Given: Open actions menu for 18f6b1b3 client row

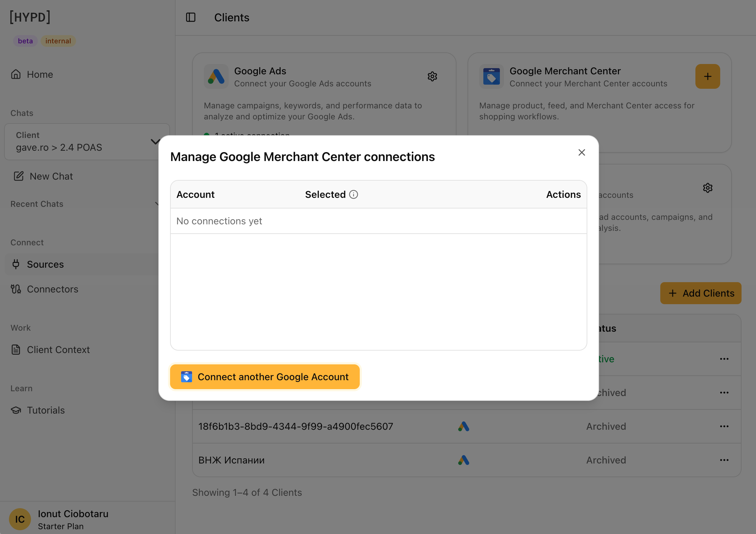Looking at the screenshot, I should pos(724,426).
